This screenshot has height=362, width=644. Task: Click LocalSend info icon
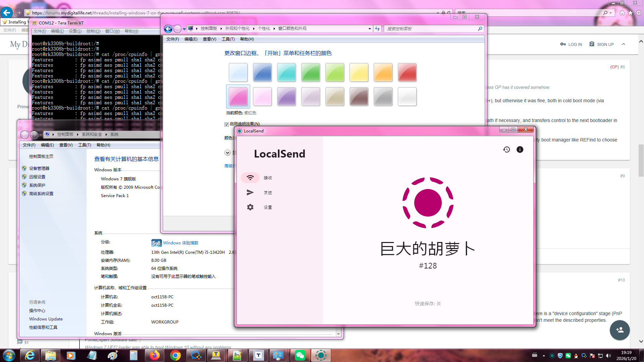pos(520,149)
